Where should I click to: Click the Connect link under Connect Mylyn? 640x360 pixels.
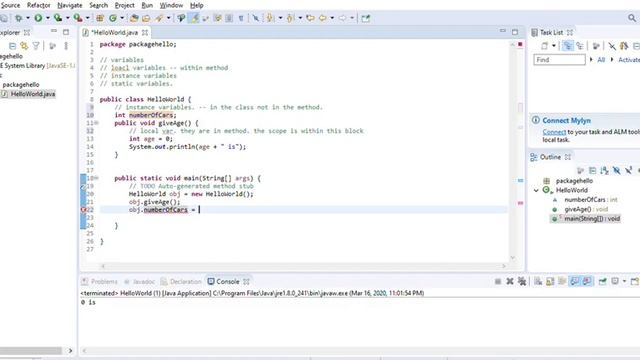[554, 132]
